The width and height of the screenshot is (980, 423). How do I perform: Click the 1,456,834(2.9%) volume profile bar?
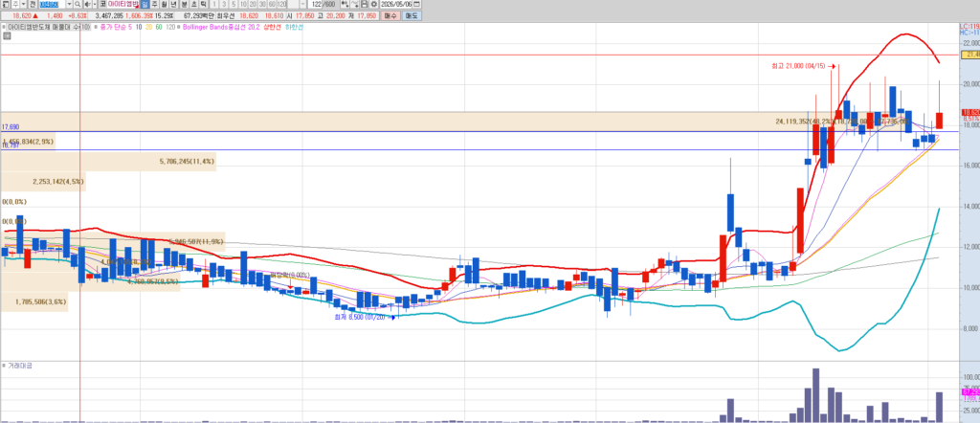pos(28,142)
